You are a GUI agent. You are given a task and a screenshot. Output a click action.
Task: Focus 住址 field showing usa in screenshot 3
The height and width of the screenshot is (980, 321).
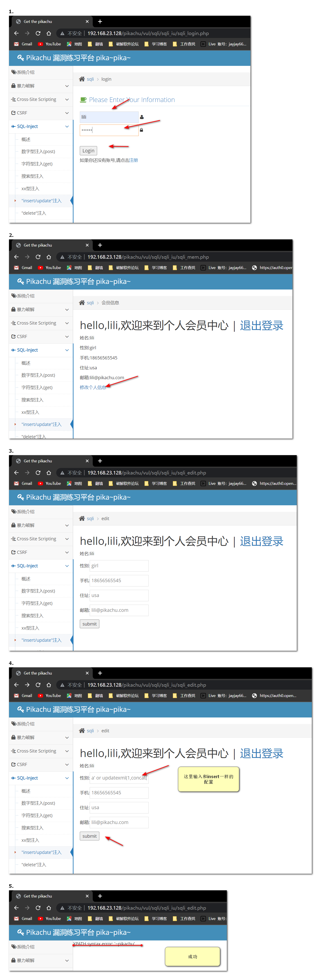(x=119, y=596)
